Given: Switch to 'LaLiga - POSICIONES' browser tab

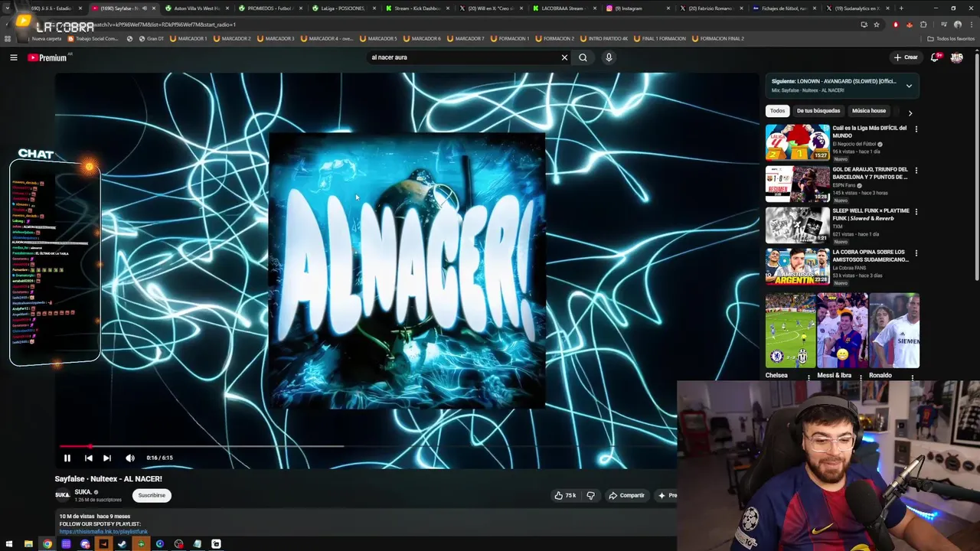Looking at the screenshot, I should pos(343,8).
